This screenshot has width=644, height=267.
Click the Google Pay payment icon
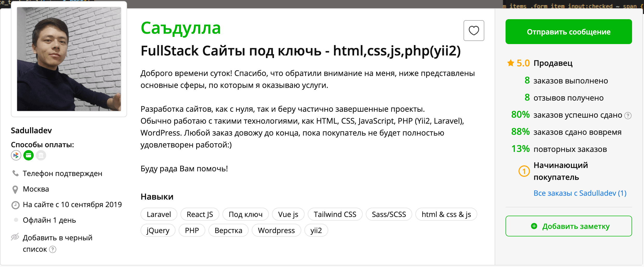click(16, 155)
